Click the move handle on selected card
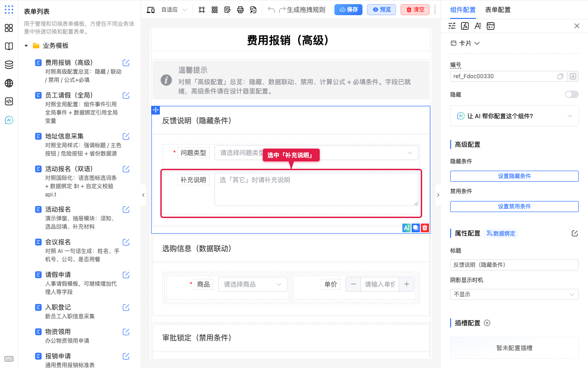Image resolution: width=588 pixels, height=368 pixels. (156, 110)
